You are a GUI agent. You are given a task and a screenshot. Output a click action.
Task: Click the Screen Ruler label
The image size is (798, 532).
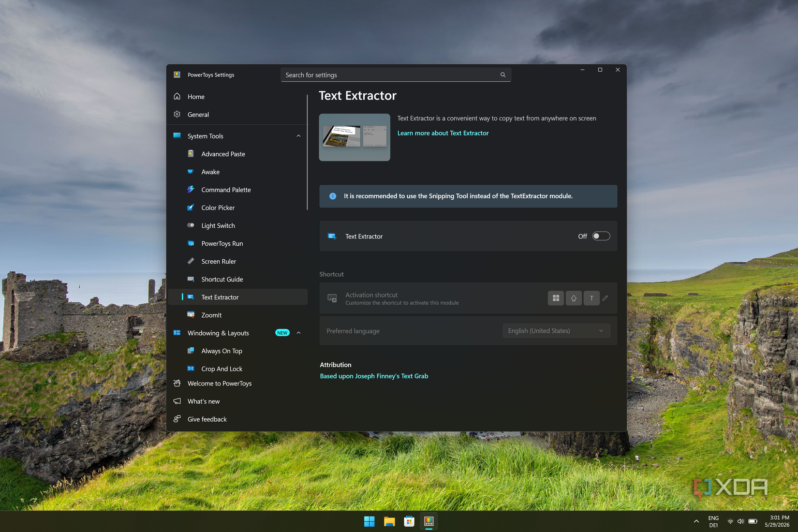click(x=219, y=261)
